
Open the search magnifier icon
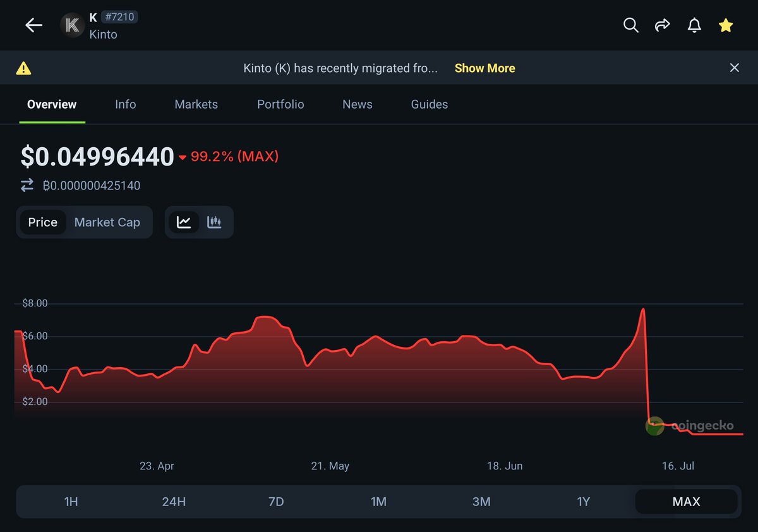pos(630,25)
